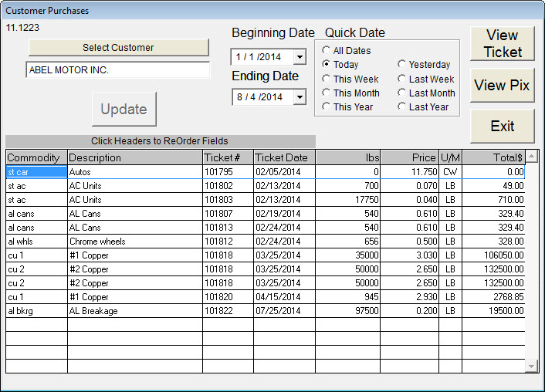Sort by the Description column header
Image resolution: width=545 pixels, height=392 pixels.
click(x=135, y=157)
